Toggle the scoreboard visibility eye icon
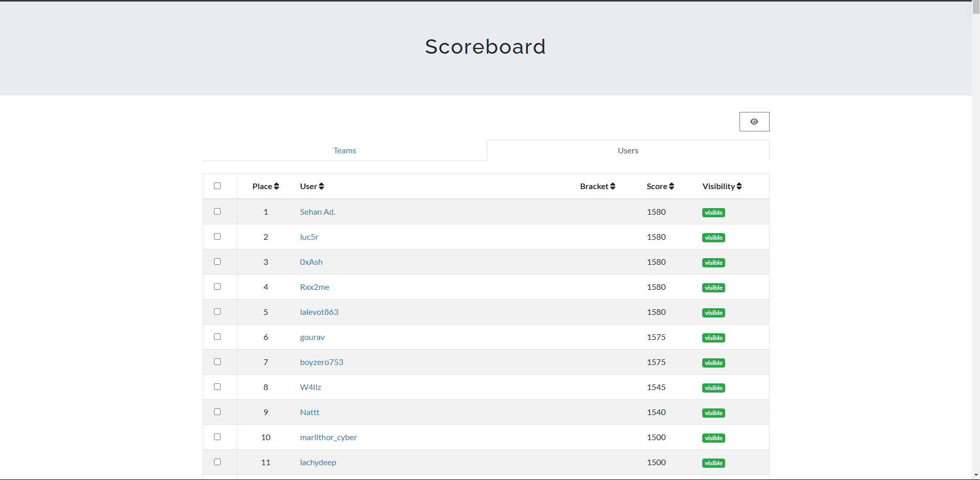The height and width of the screenshot is (480, 980). [x=754, y=122]
